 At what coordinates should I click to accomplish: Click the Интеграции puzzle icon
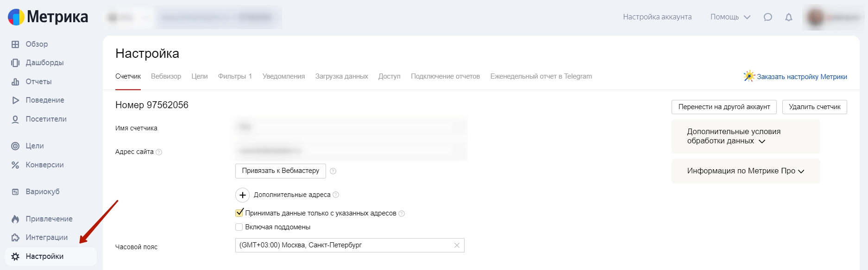pos(15,238)
